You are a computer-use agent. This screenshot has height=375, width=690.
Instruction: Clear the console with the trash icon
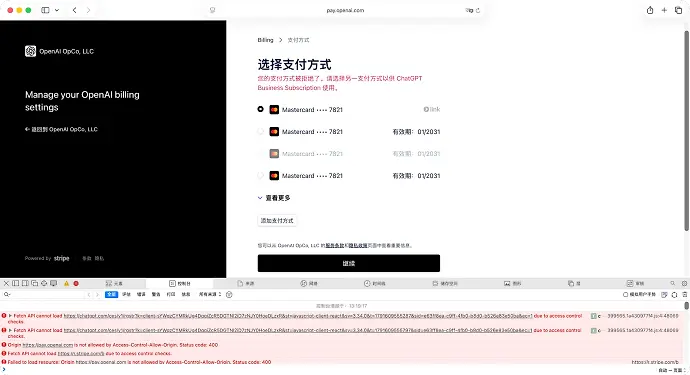(684, 294)
